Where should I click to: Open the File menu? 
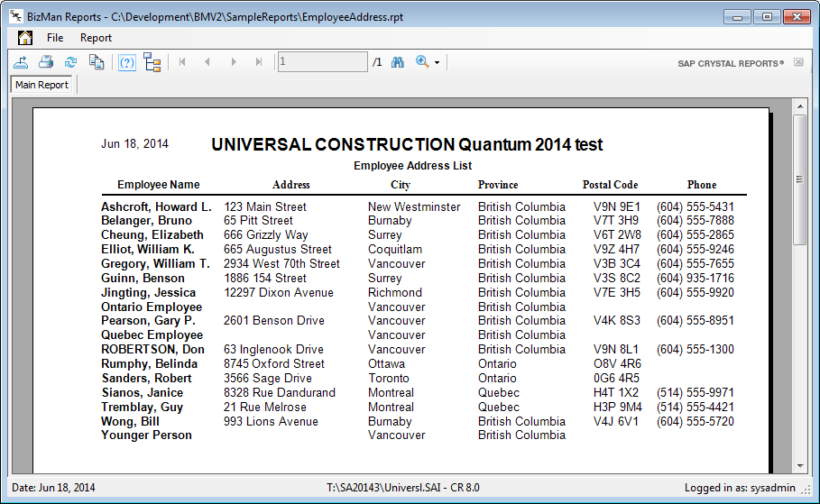tap(55, 38)
